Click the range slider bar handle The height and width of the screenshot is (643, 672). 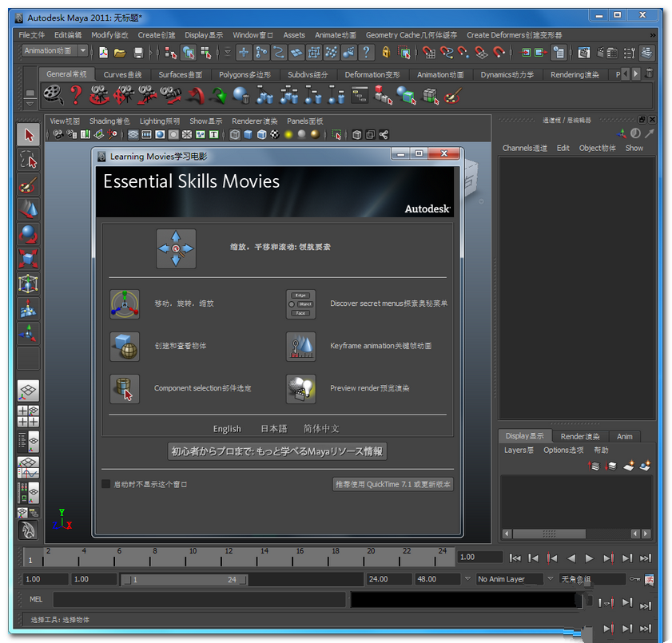coord(185,580)
